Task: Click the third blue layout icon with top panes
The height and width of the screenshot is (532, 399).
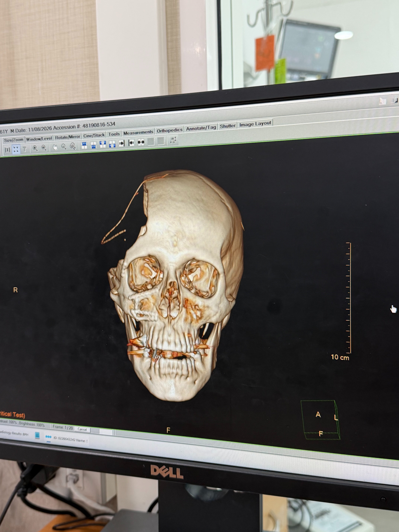Action: 103,144
